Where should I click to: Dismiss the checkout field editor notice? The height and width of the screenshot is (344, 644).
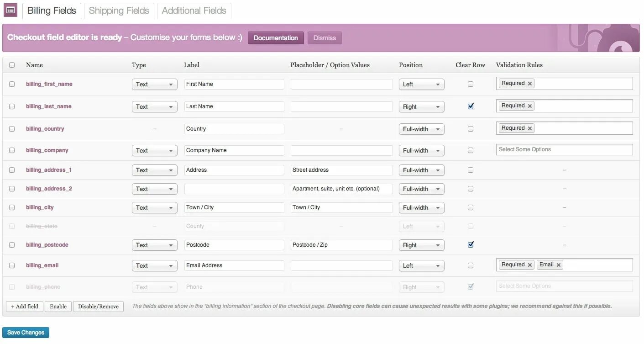click(x=325, y=38)
